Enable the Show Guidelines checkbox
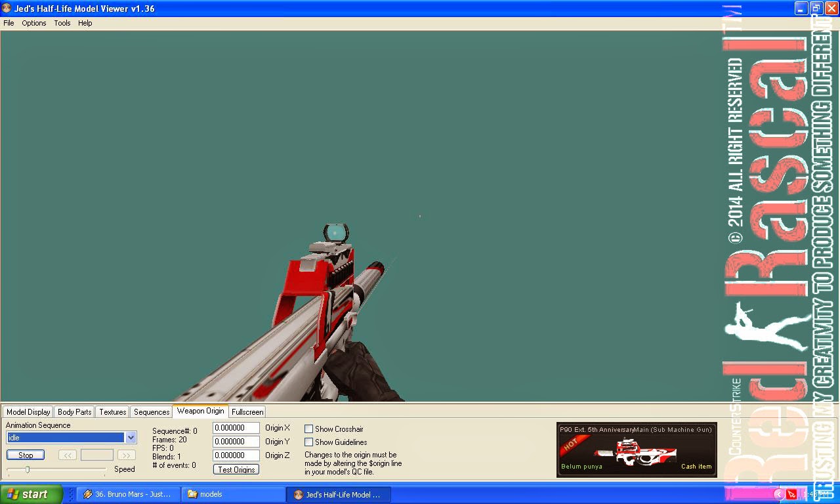This screenshot has width=840, height=504. [308, 442]
